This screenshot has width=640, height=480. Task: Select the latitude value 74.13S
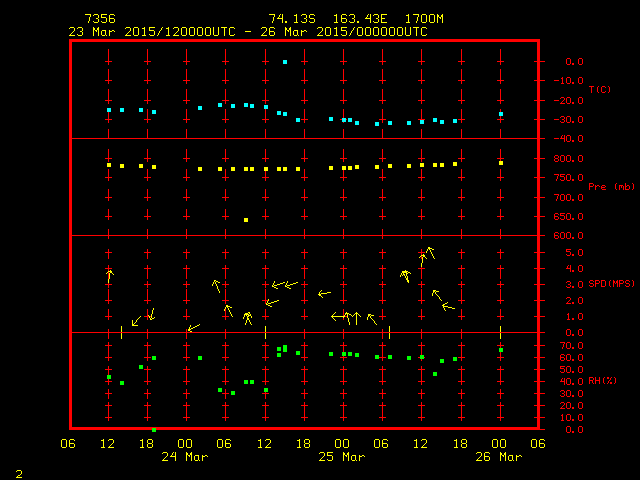[x=290, y=19]
